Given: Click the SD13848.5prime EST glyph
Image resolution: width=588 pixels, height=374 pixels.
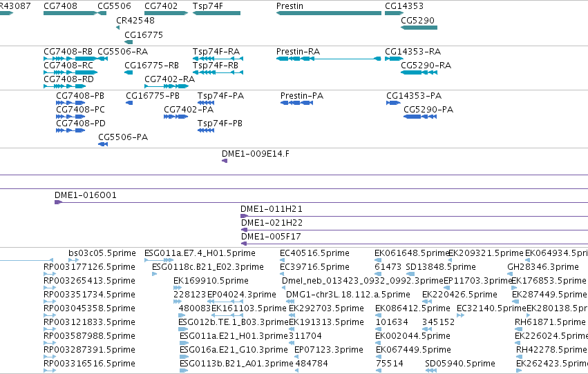Looking at the screenshot, I should (410, 275).
